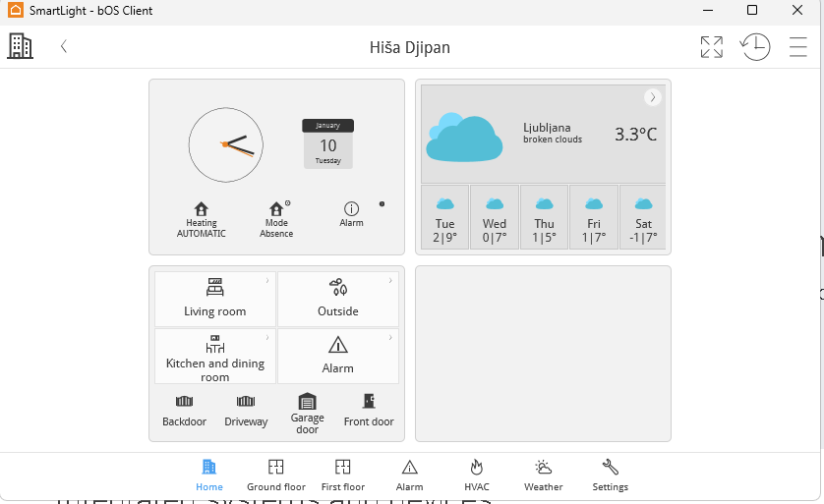
Task: Click the Hiša Djipan title
Action: 410,47
